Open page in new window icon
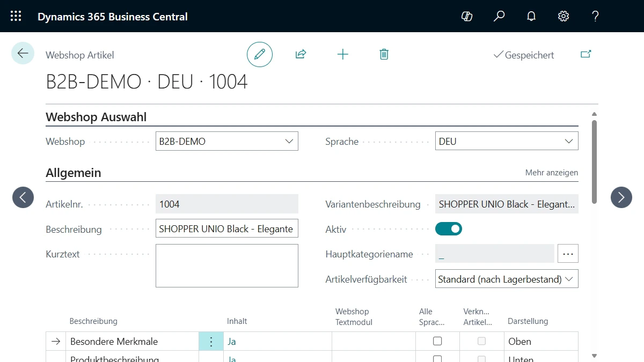The height and width of the screenshot is (362, 644). click(x=586, y=54)
